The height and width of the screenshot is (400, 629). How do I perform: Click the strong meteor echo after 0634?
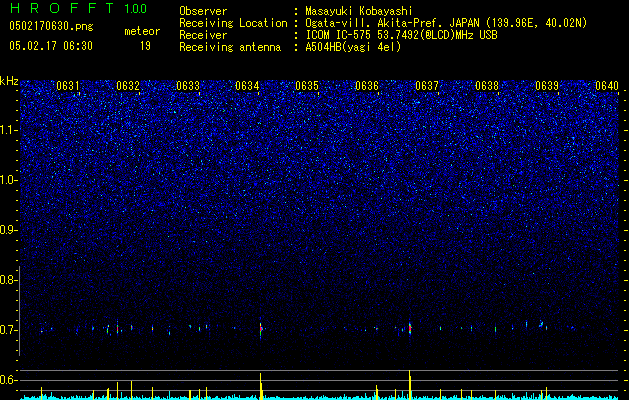point(261,329)
